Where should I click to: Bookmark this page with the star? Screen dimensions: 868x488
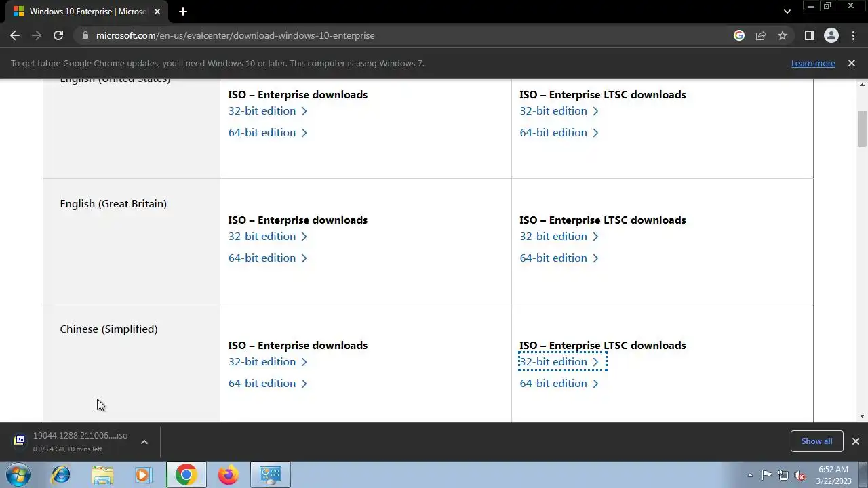pyautogui.click(x=783, y=35)
